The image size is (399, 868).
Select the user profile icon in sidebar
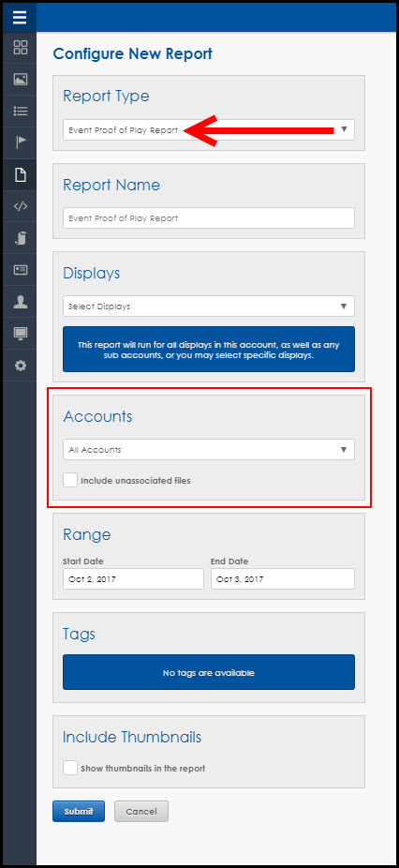point(21,302)
